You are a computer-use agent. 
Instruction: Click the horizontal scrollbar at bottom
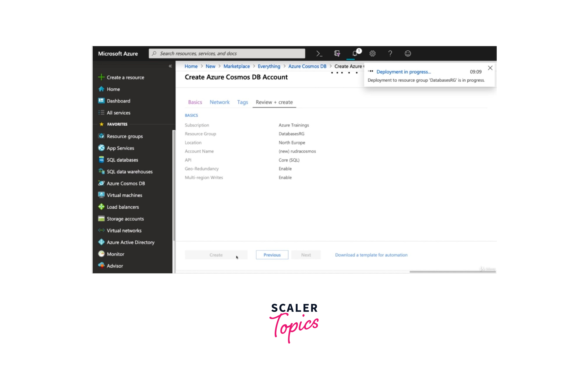(452, 271)
